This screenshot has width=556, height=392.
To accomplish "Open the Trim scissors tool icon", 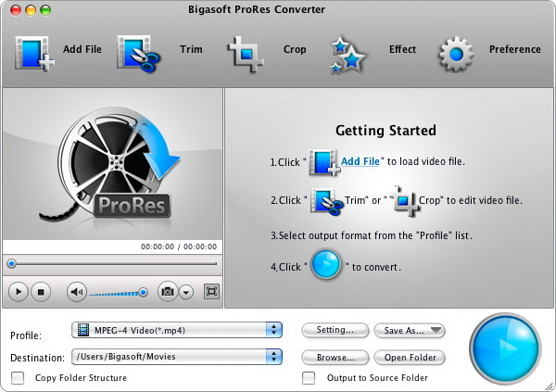I will (139, 54).
